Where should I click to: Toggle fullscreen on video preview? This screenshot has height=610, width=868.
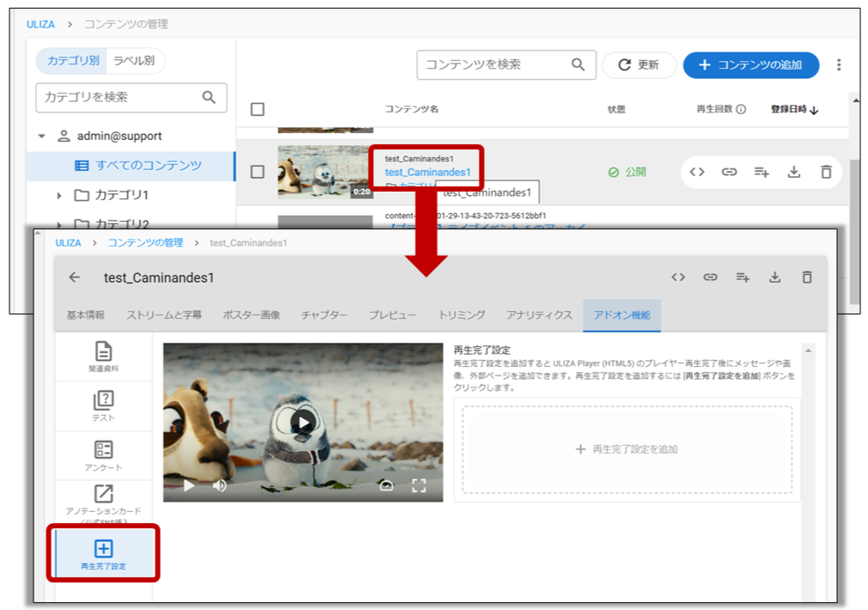pos(419,486)
